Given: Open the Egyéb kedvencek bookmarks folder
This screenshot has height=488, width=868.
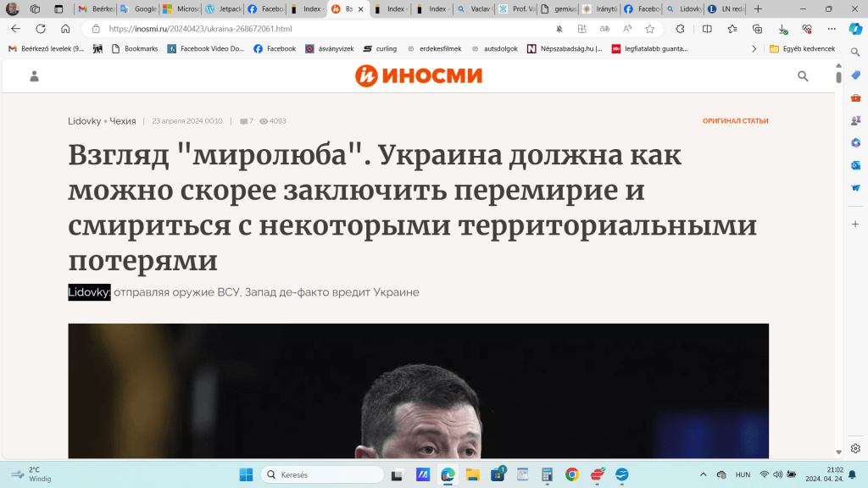Looking at the screenshot, I should coord(802,48).
